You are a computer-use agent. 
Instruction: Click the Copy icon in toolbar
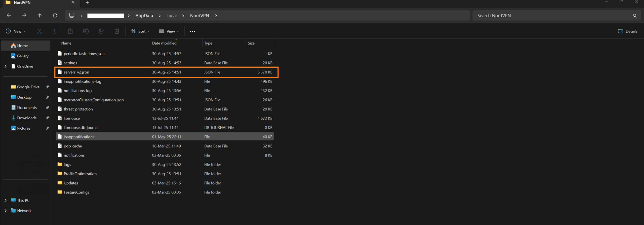pos(55,31)
